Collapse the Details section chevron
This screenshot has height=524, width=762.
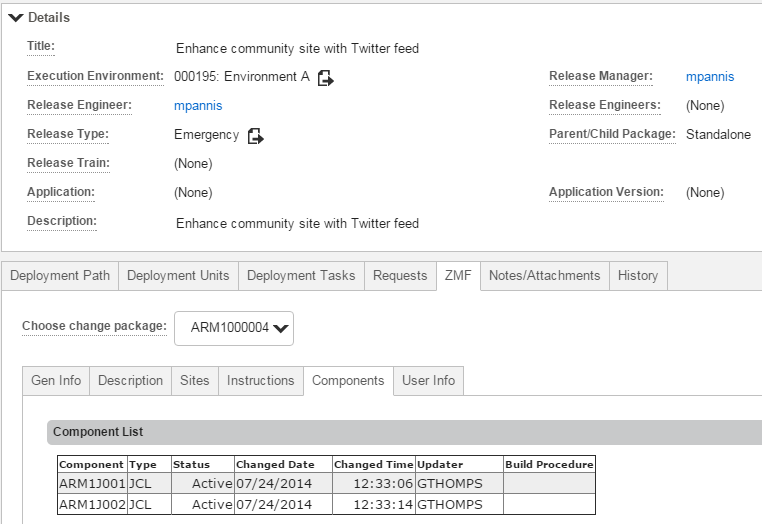pos(16,18)
